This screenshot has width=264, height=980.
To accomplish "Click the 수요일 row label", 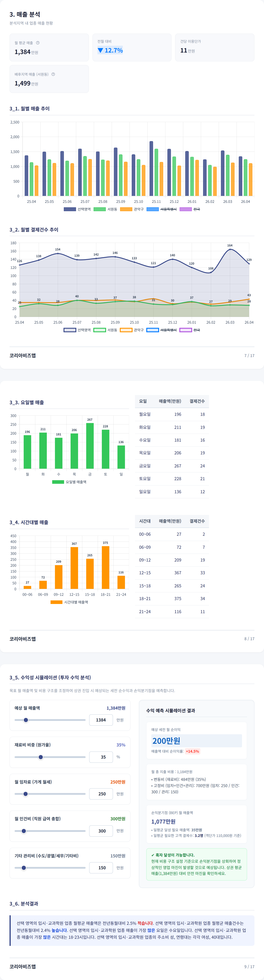I will (x=145, y=440).
